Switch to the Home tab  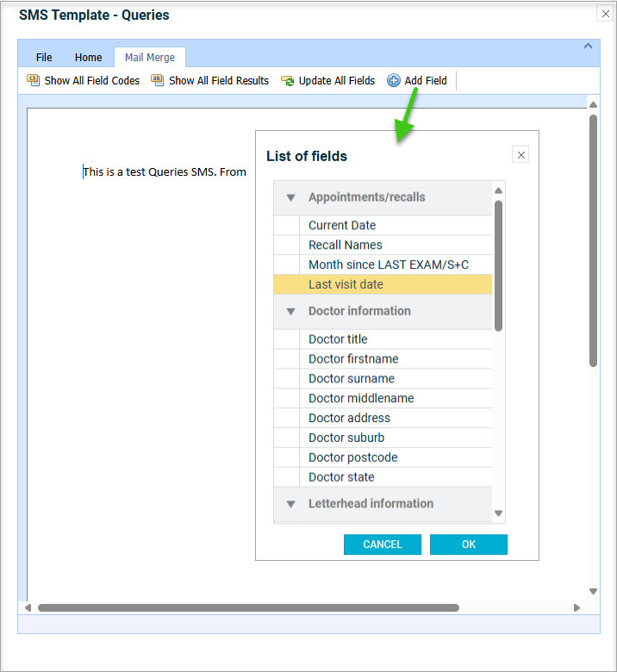tap(88, 58)
